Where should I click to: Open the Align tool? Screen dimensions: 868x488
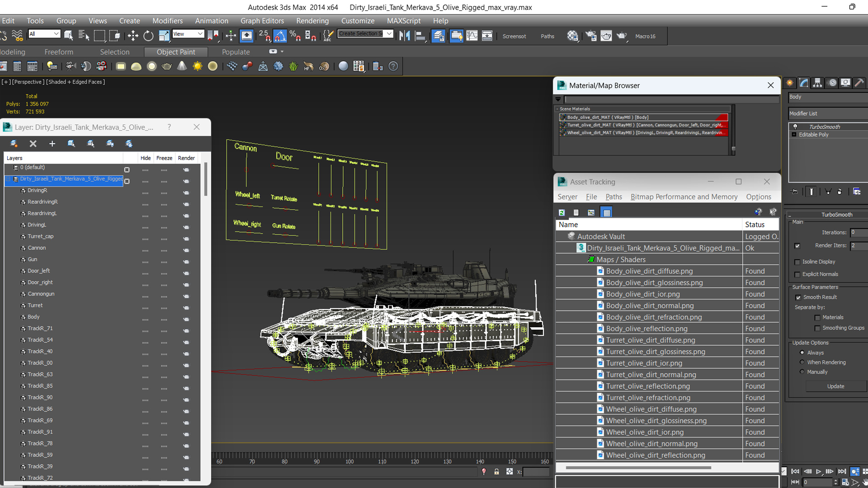pos(420,36)
